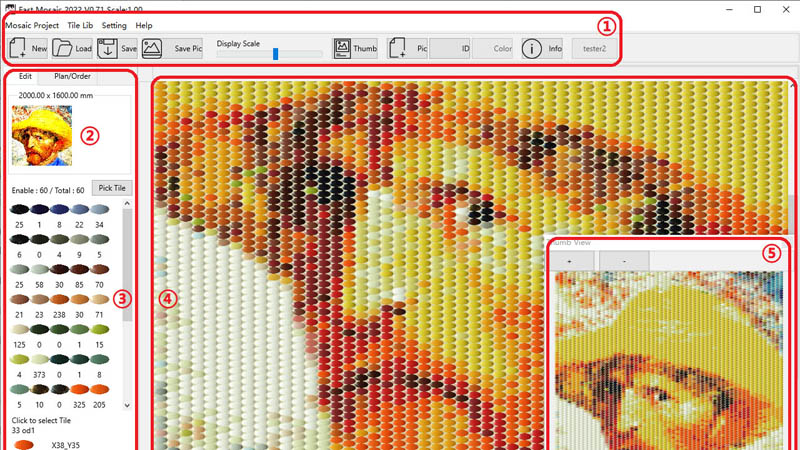800x450 pixels.
Task: Click the Pick Tile button
Action: 112,188
